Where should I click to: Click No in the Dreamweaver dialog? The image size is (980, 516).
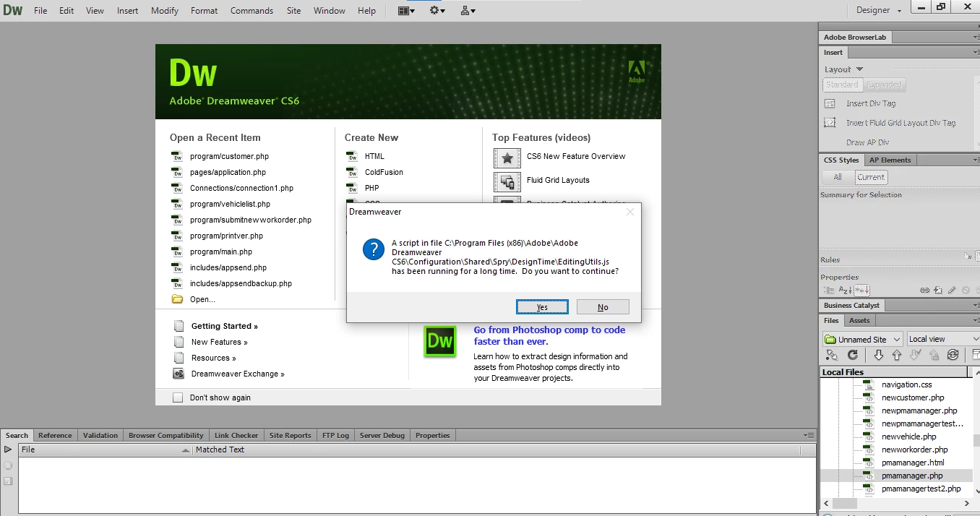tap(603, 307)
